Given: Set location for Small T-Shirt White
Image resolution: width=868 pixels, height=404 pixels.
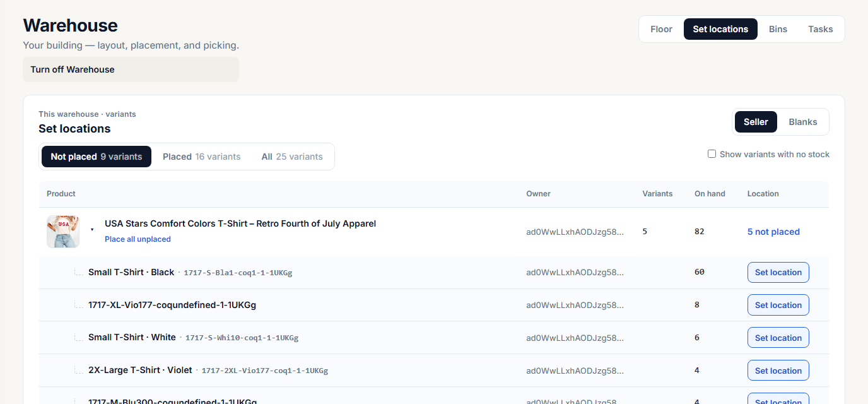Looking at the screenshot, I should (778, 338).
